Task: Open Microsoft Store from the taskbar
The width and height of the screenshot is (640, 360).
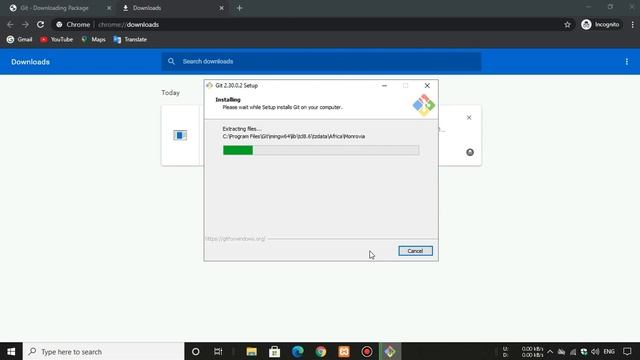Action: (274, 351)
